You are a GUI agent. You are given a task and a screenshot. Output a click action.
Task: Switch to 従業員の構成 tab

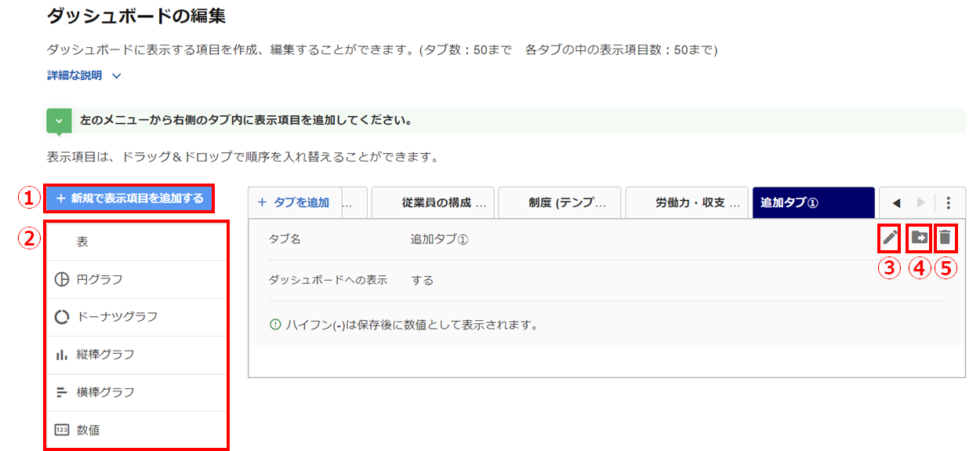[x=432, y=203]
